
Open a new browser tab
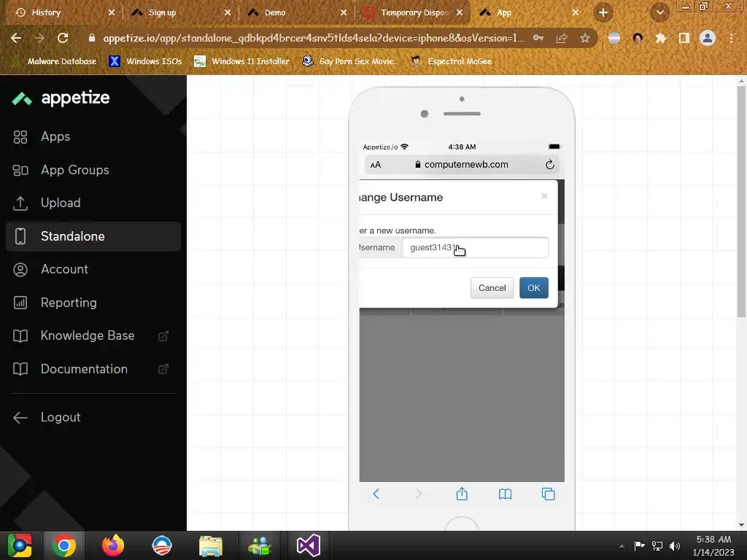(603, 13)
